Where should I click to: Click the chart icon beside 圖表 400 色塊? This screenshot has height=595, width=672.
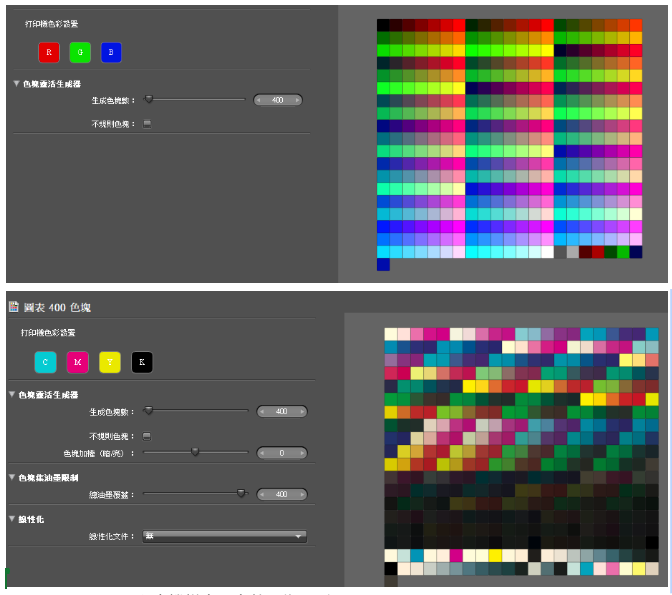coord(14,306)
